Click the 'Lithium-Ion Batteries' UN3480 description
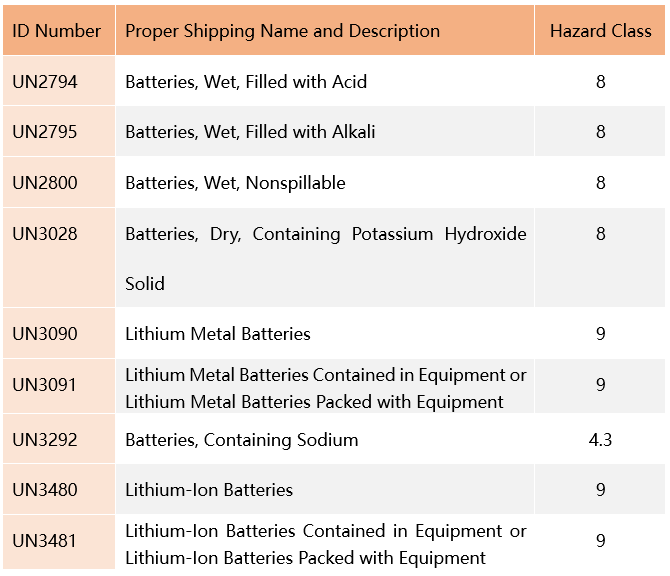670x576 pixels. click(x=209, y=490)
